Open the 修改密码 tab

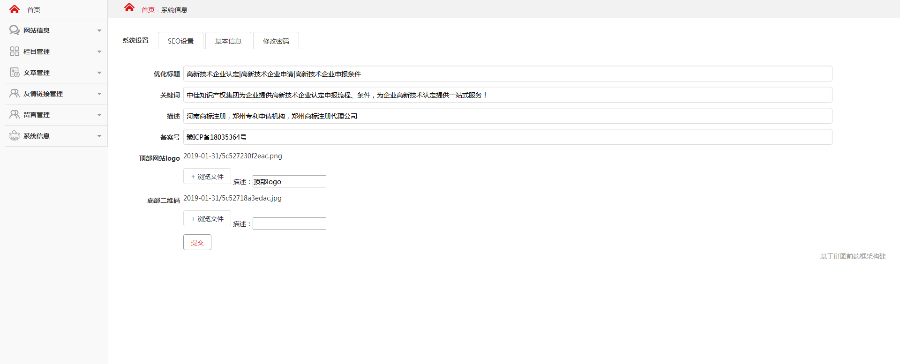pos(276,41)
